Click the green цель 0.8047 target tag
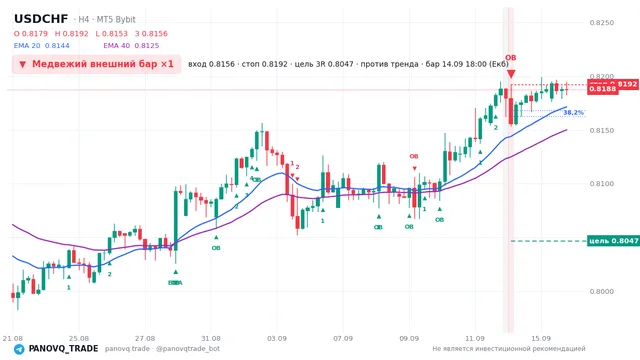640x360 pixels. coord(613,241)
